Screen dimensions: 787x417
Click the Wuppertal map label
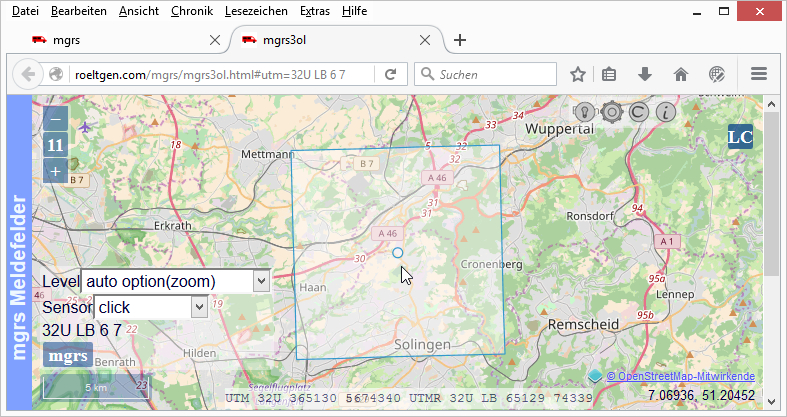click(559, 129)
